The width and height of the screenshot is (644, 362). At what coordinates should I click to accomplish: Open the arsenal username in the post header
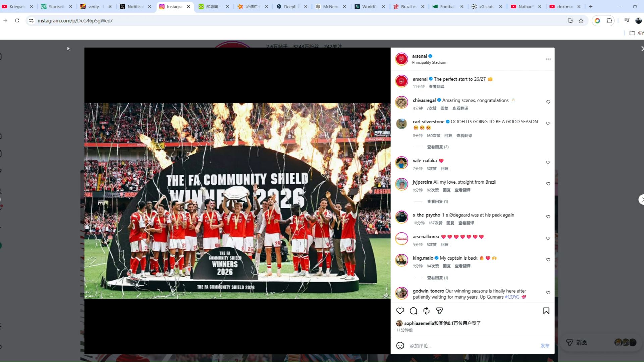point(419,56)
